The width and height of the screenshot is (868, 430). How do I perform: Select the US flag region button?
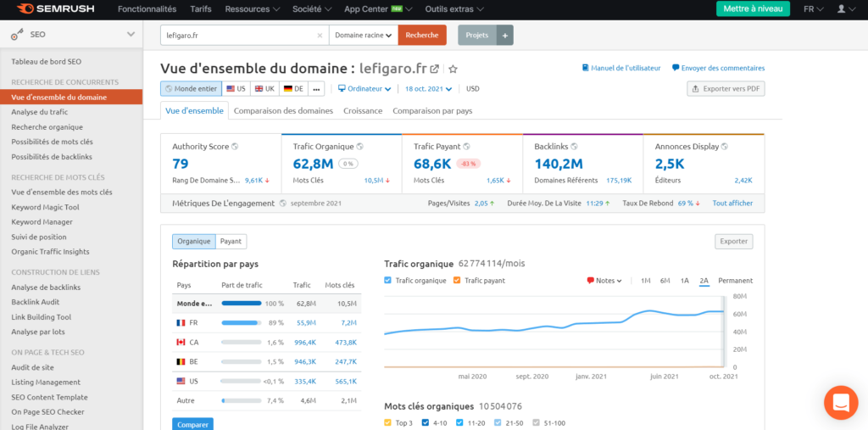236,89
